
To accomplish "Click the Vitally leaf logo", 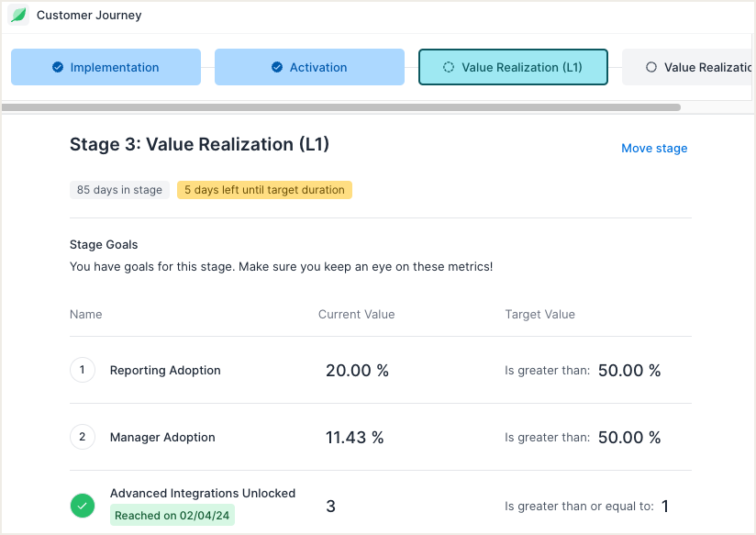I will 18,15.
